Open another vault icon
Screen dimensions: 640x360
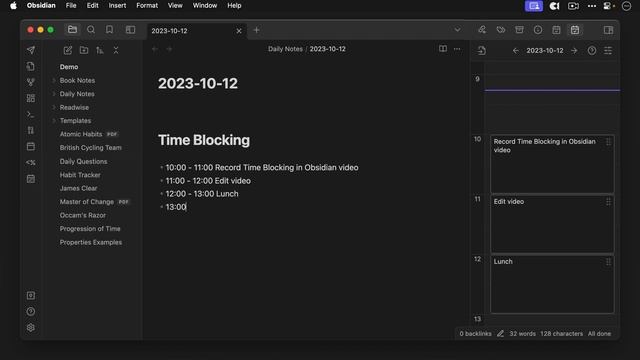[x=31, y=296]
